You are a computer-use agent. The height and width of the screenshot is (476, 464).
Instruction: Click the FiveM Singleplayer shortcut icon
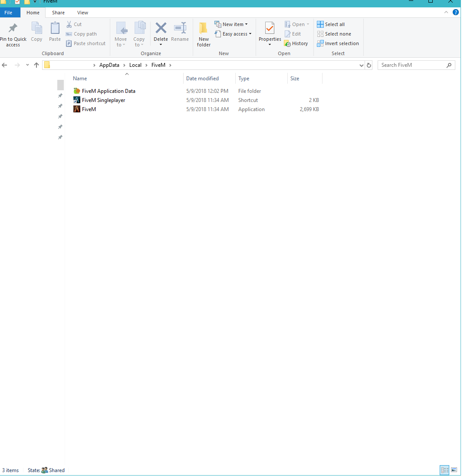(x=77, y=100)
